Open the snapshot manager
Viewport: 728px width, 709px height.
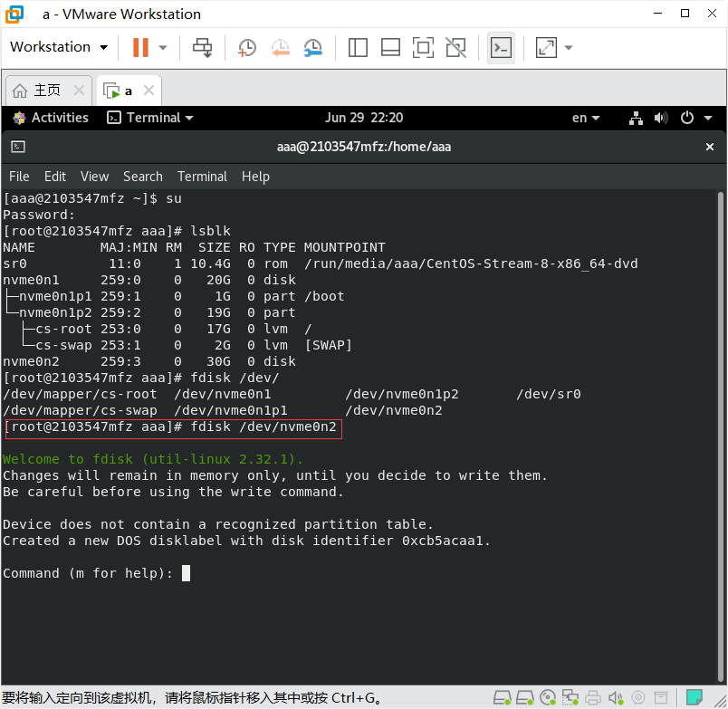313,47
